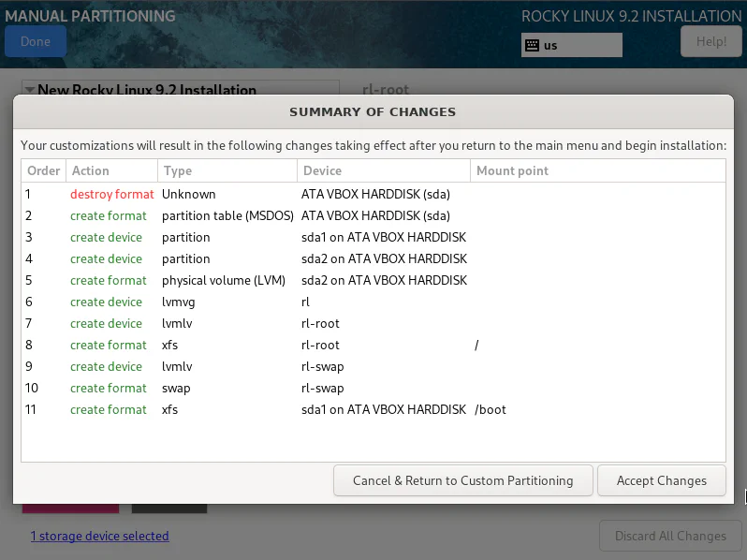Click the 'rl-root' heading behind the dialog
The image size is (747, 560).
tap(386, 89)
